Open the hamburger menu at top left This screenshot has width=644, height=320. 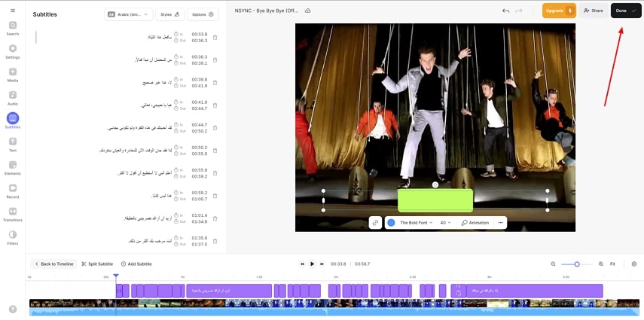12,10
